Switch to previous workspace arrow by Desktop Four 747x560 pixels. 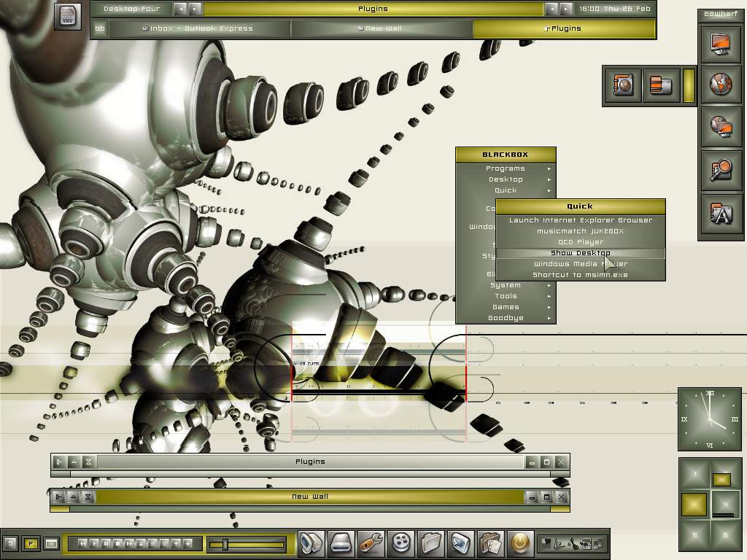180,9
